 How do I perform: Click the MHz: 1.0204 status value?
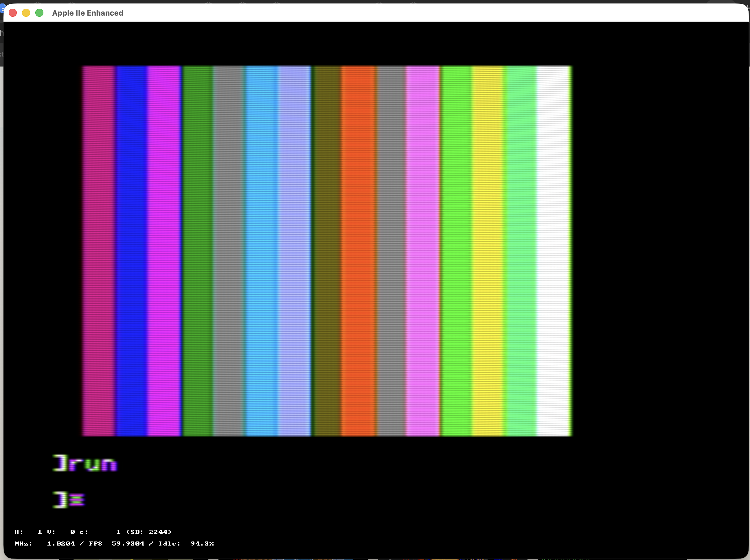tap(45, 544)
